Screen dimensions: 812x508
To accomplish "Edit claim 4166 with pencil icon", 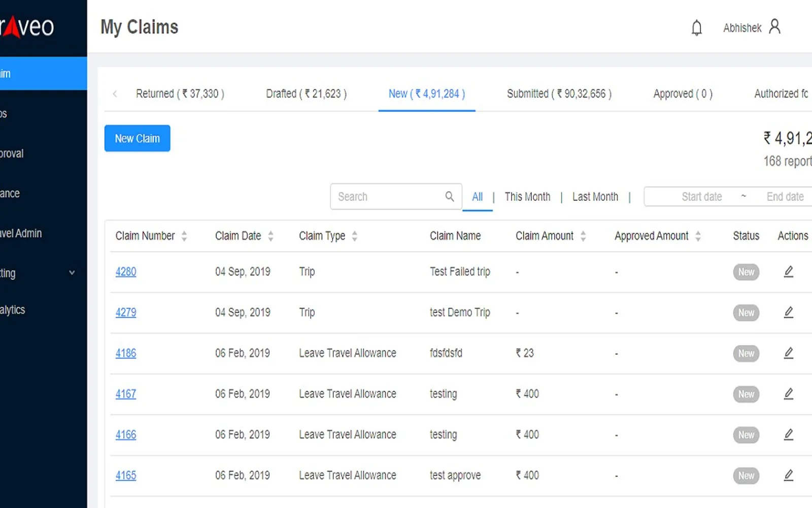I will [x=788, y=434].
